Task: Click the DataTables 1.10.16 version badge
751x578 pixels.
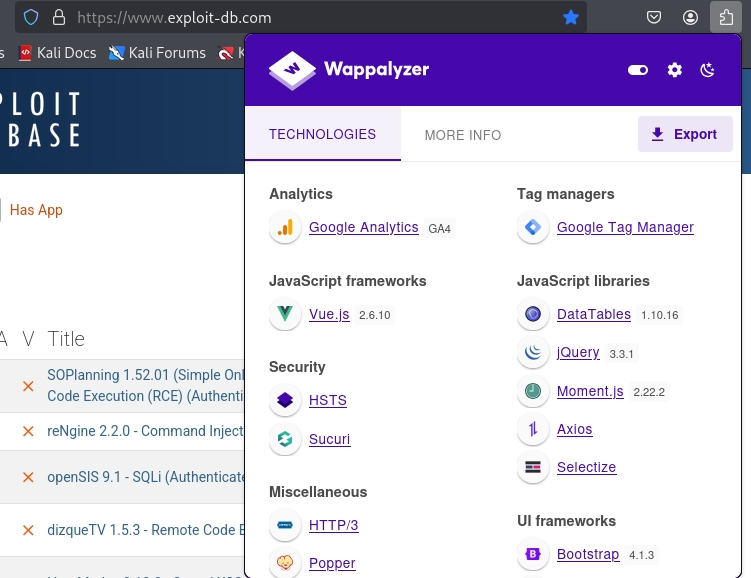Action: 660,315
